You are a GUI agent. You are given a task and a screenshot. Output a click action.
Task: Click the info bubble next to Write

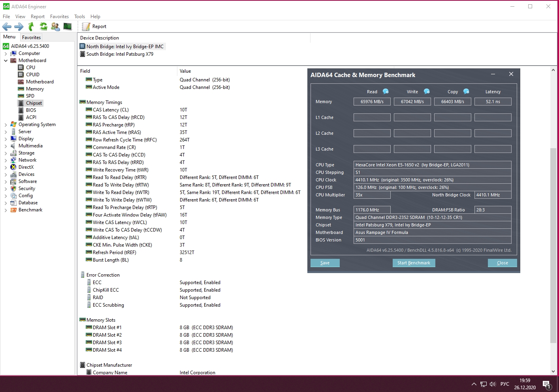(427, 91)
